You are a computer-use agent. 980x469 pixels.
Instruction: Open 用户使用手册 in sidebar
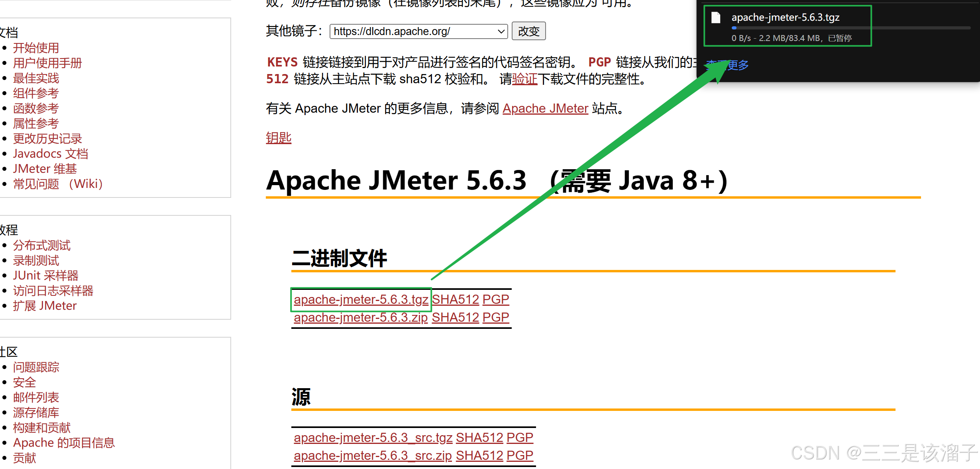(x=47, y=63)
